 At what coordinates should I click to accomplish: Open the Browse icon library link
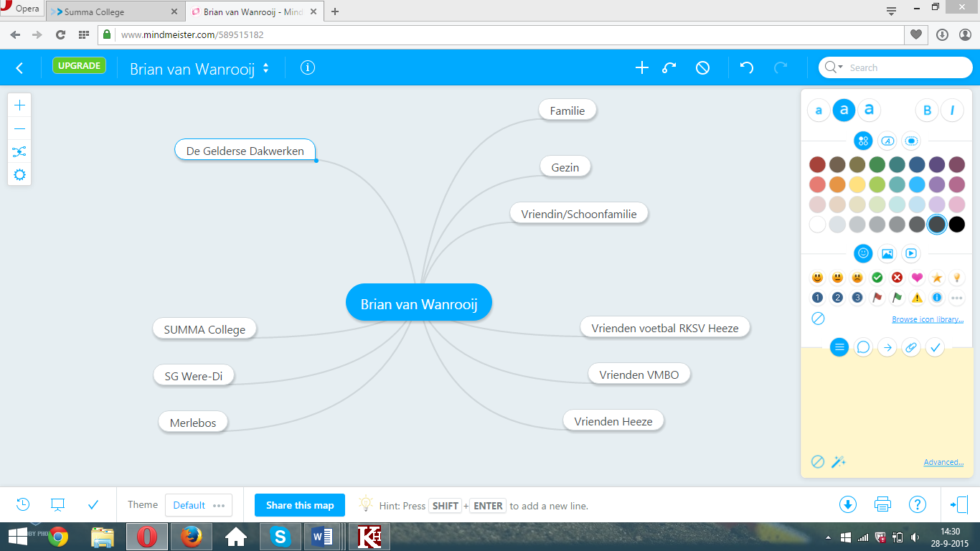click(x=928, y=319)
